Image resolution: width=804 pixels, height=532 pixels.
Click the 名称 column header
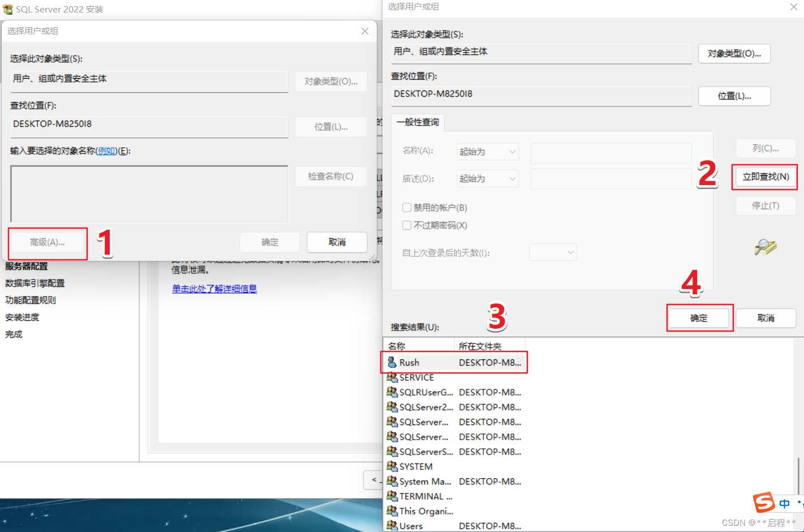tap(419, 346)
